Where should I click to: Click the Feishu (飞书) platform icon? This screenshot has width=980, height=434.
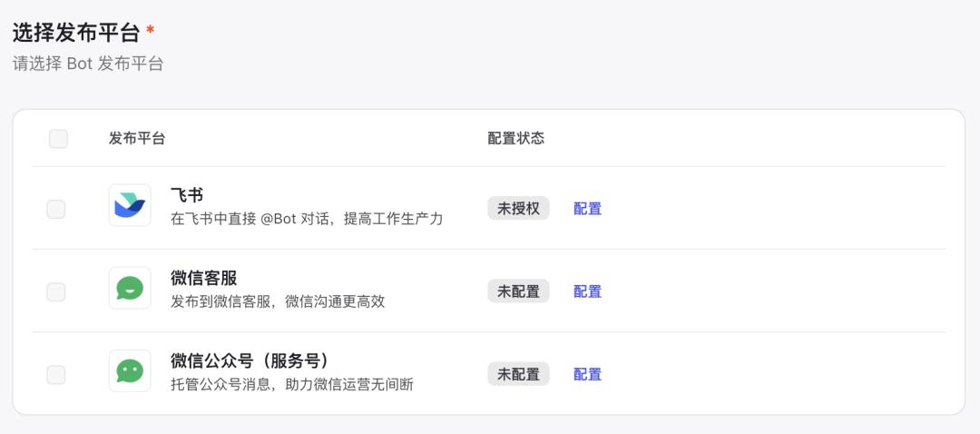130,205
